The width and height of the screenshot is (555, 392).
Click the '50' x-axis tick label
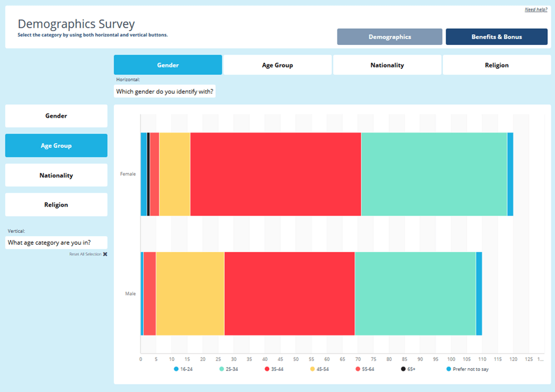tap(296, 359)
